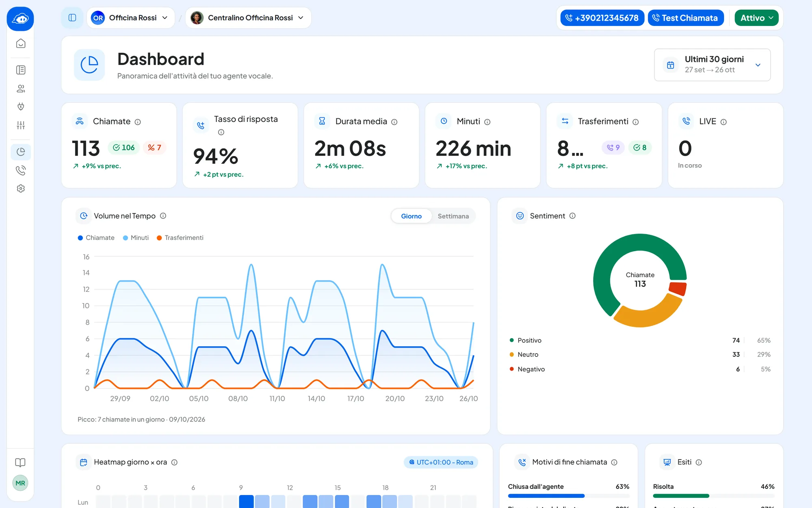Image resolution: width=812 pixels, height=508 pixels.
Task: Toggle the sidebar collapse panel icon
Action: [72, 18]
